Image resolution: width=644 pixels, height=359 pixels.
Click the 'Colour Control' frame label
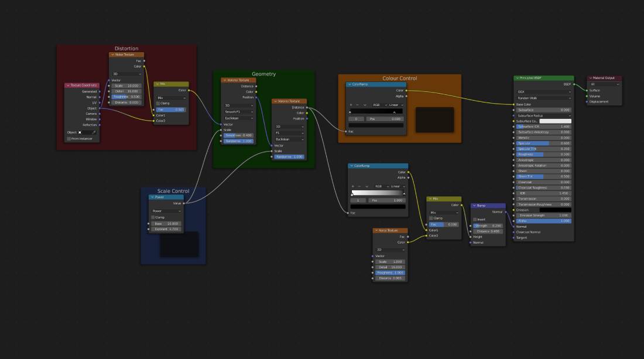pyautogui.click(x=400, y=78)
